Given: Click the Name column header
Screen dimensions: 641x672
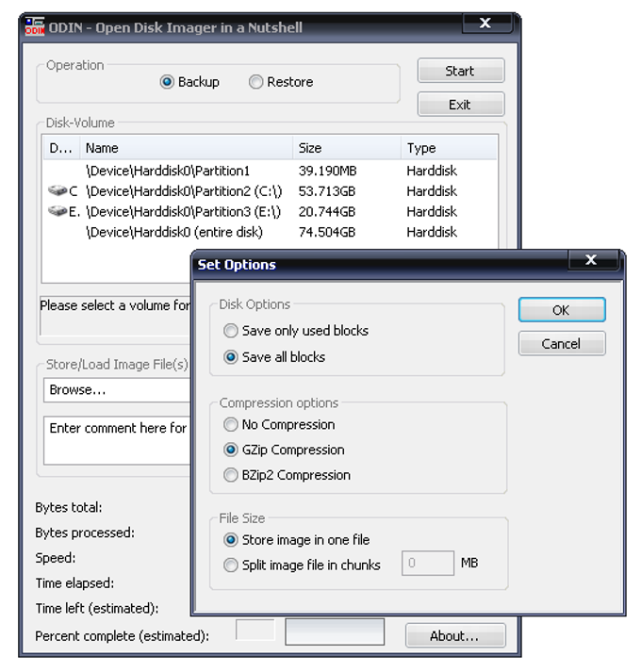Looking at the screenshot, I should coord(186,148).
